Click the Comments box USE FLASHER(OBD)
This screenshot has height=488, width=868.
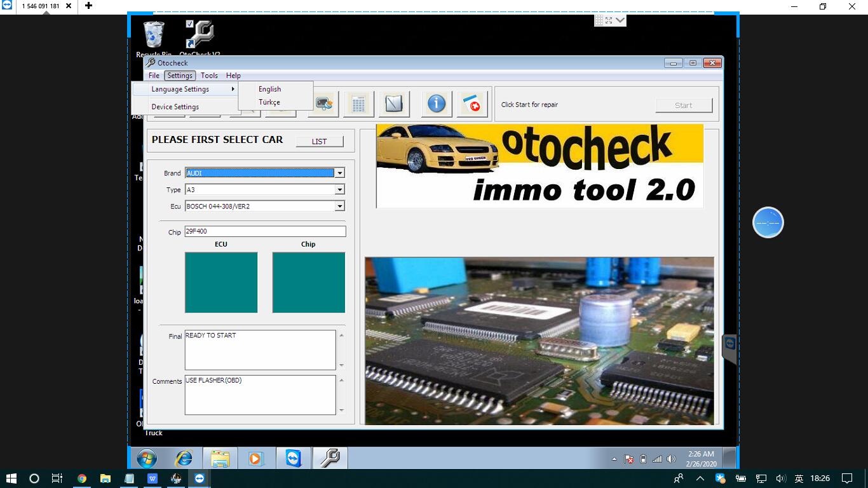(260, 395)
